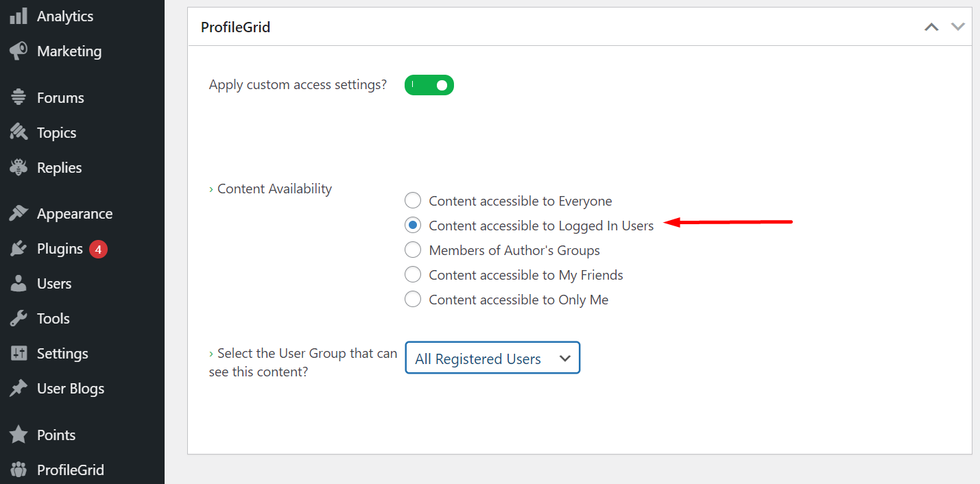Viewport: 980px width, 484px height.
Task: Open the User Blogs menu
Action: point(70,389)
